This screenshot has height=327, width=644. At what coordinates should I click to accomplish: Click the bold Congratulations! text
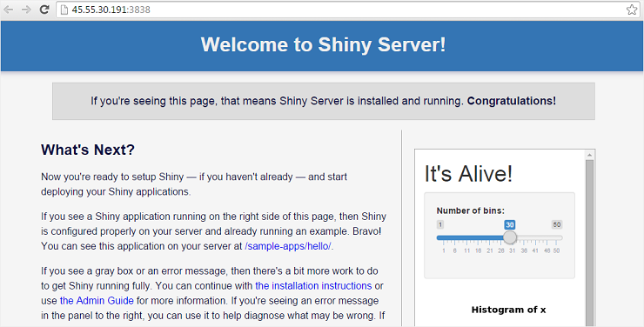[512, 101]
